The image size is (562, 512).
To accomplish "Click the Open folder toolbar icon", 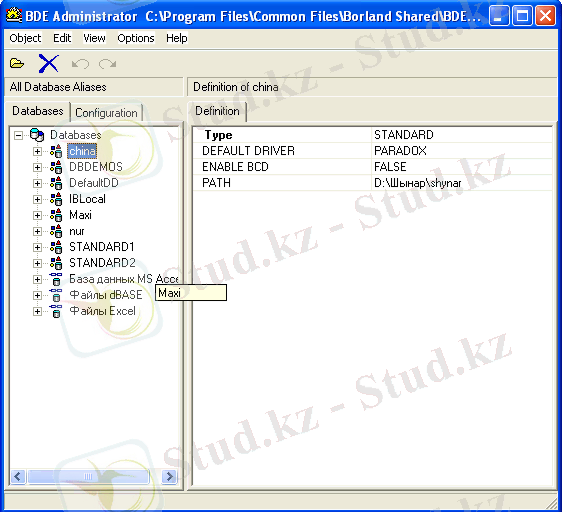I will coord(17,64).
